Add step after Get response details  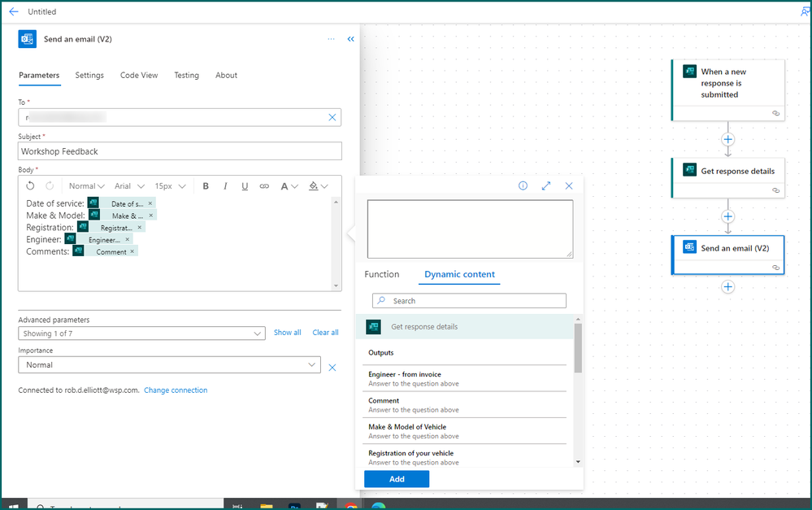(728, 216)
